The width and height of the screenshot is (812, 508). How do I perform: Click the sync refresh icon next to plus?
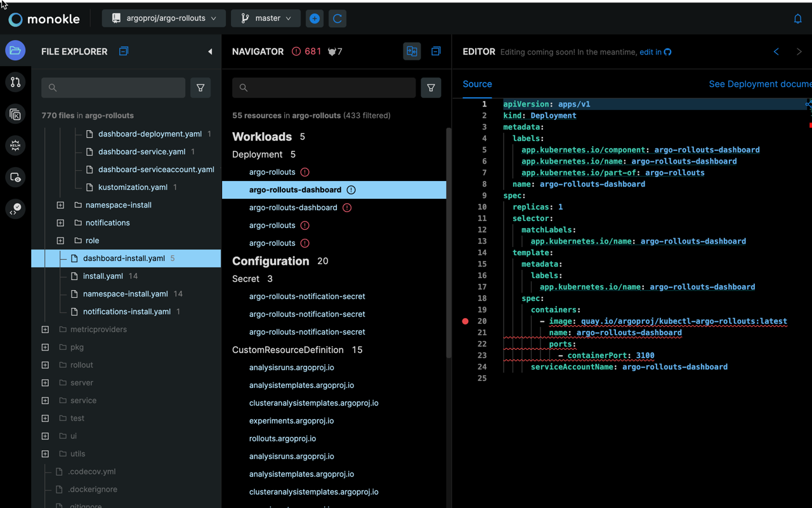[x=337, y=18]
